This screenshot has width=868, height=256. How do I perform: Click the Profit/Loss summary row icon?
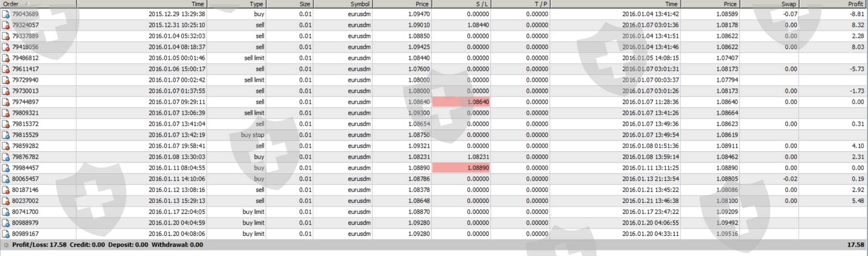(6, 245)
